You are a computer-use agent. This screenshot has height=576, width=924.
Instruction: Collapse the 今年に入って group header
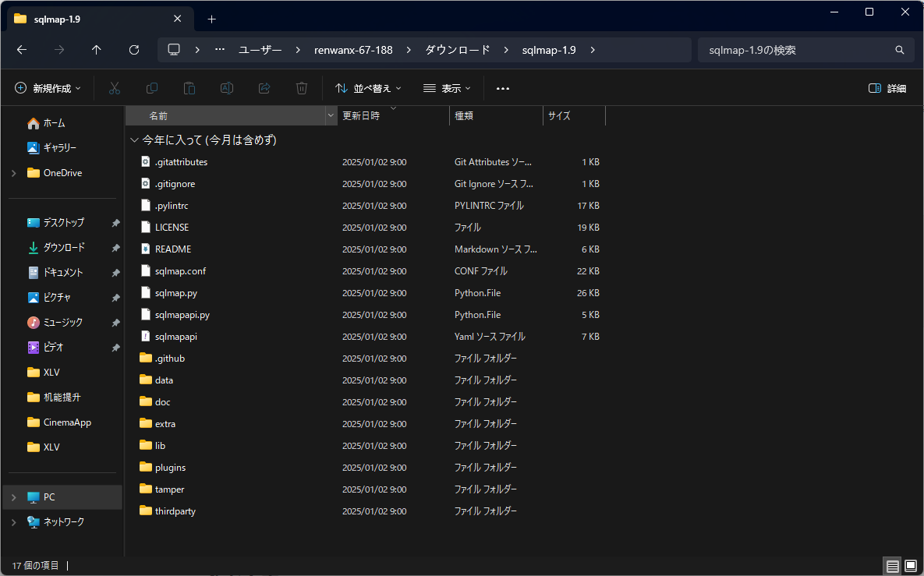point(134,140)
